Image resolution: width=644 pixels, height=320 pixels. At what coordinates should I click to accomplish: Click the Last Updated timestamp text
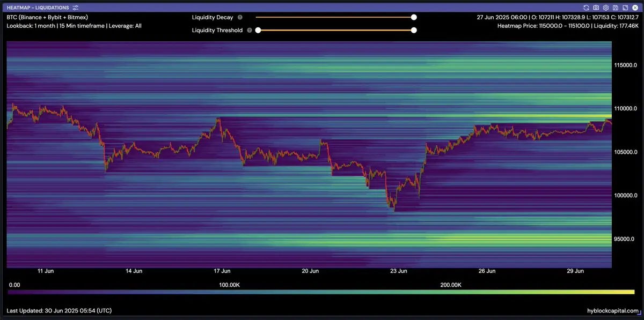[59, 311]
